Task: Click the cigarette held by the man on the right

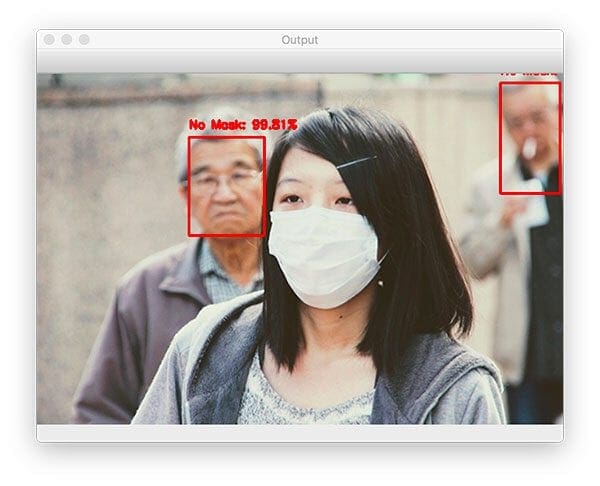Action: point(530,150)
